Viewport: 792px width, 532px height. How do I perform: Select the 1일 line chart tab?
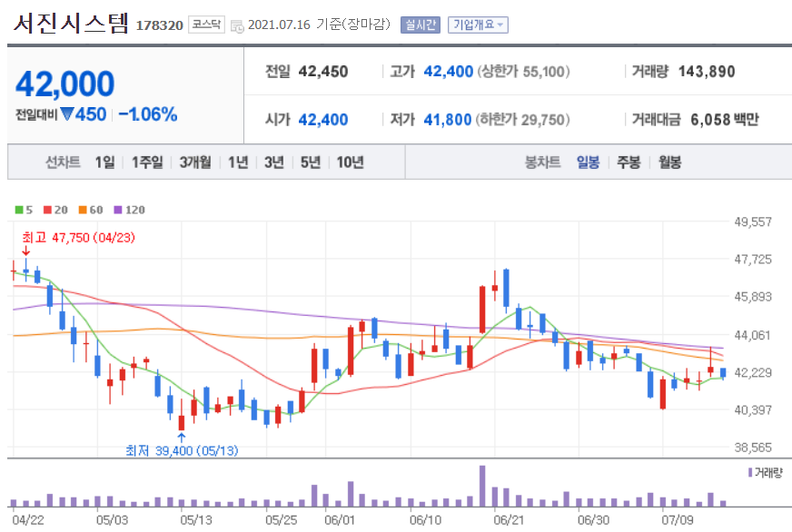coord(104,162)
